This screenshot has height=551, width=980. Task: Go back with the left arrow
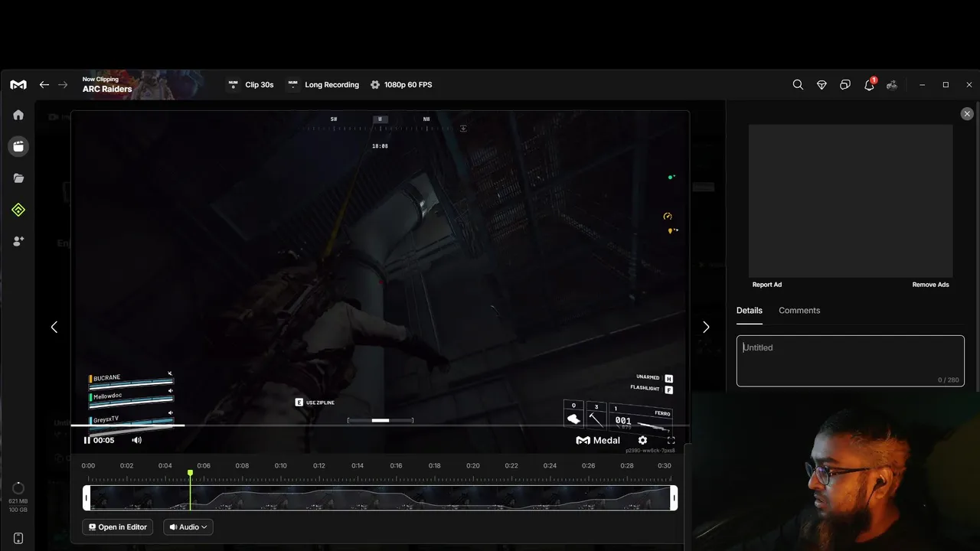(44, 85)
